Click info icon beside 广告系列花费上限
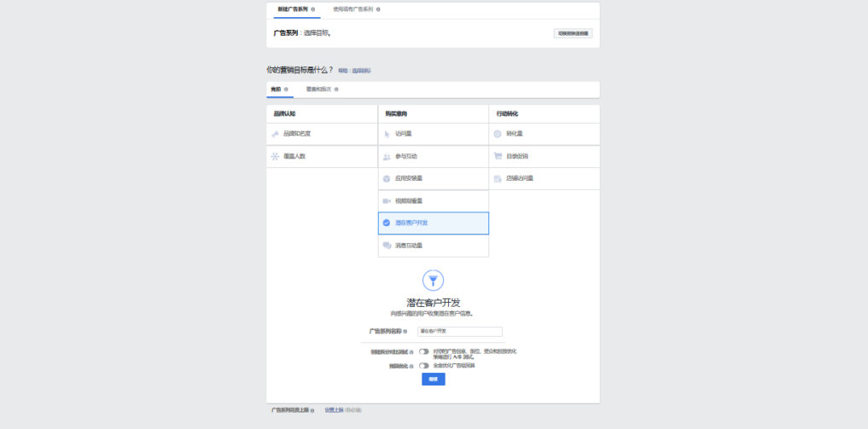This screenshot has height=429, width=868. (312, 411)
